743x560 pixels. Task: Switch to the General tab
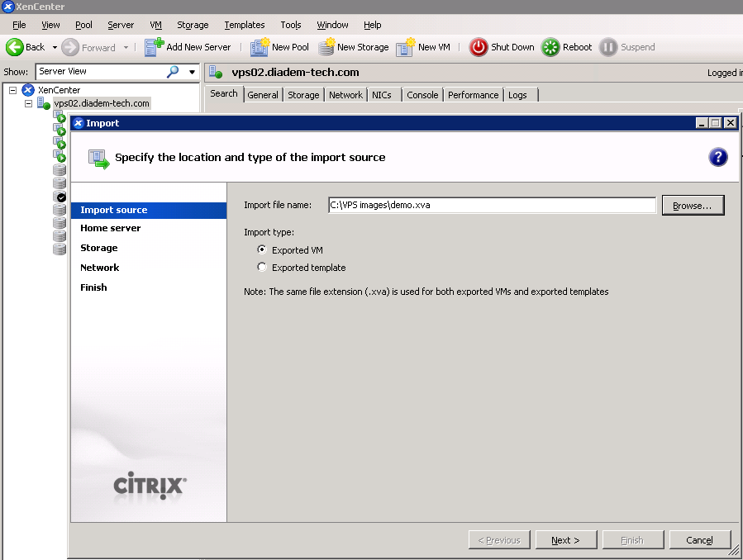pyautogui.click(x=263, y=95)
